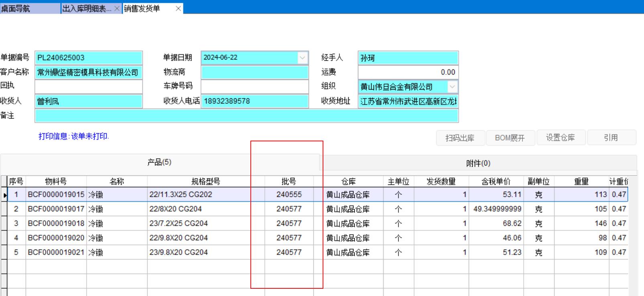
Task: Click the 设置仓库 button
Action: pyautogui.click(x=560, y=138)
